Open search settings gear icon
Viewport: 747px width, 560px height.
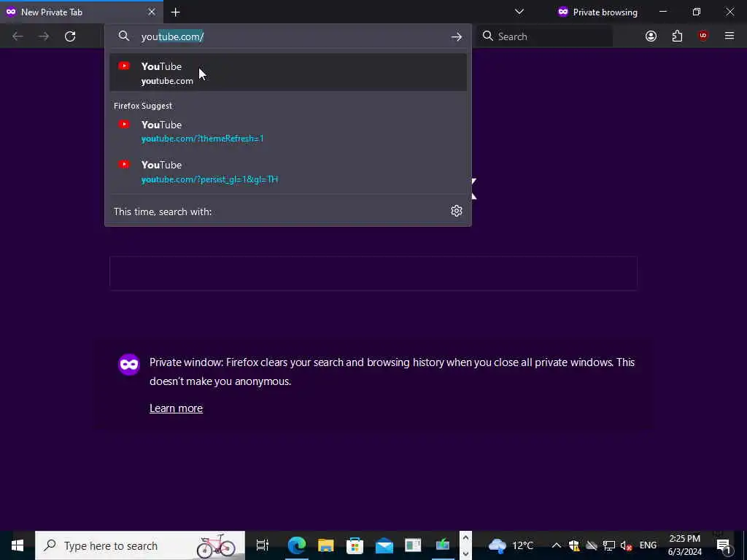click(x=457, y=211)
